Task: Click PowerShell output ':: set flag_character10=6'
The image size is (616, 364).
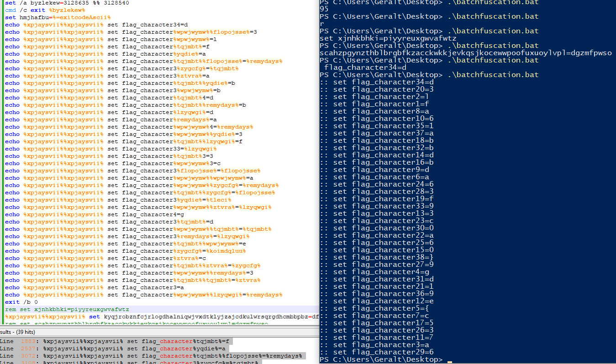Action: pos(377,119)
